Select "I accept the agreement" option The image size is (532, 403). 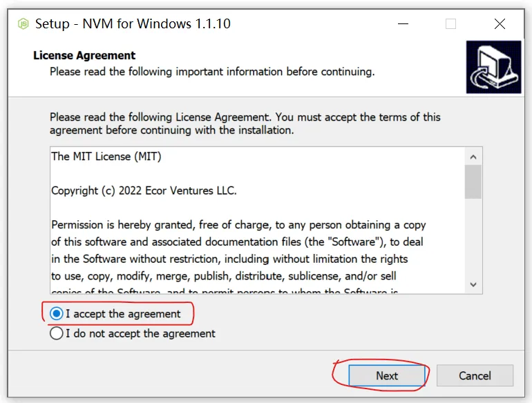(57, 314)
